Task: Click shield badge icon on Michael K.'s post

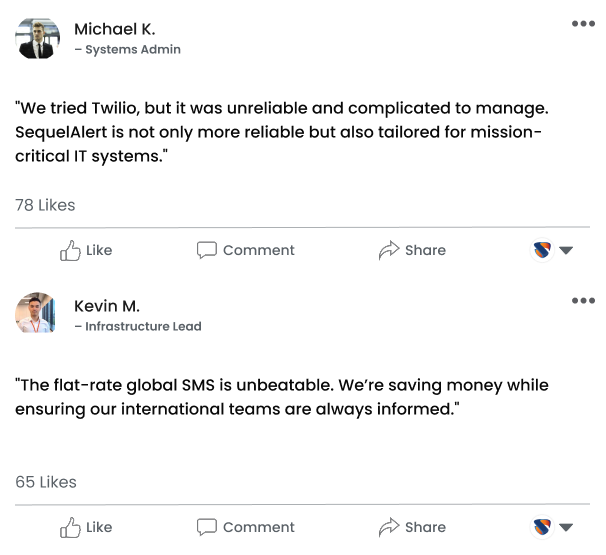Action: click(x=542, y=250)
